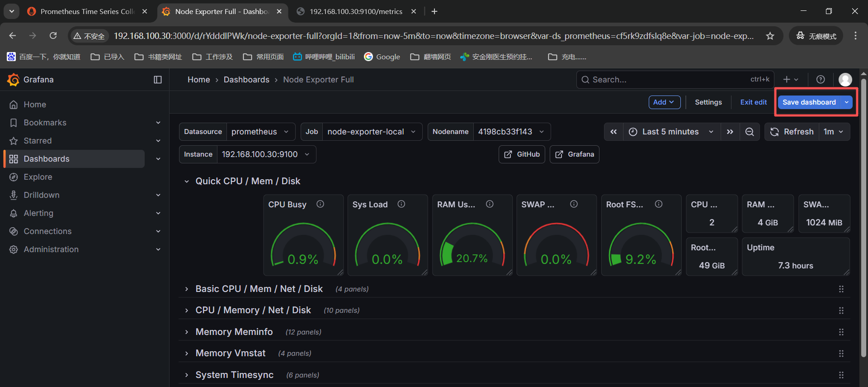This screenshot has width=868, height=387.
Task: Expand the Basic CPU / Mem / Net / Disk row
Action: [x=187, y=289]
